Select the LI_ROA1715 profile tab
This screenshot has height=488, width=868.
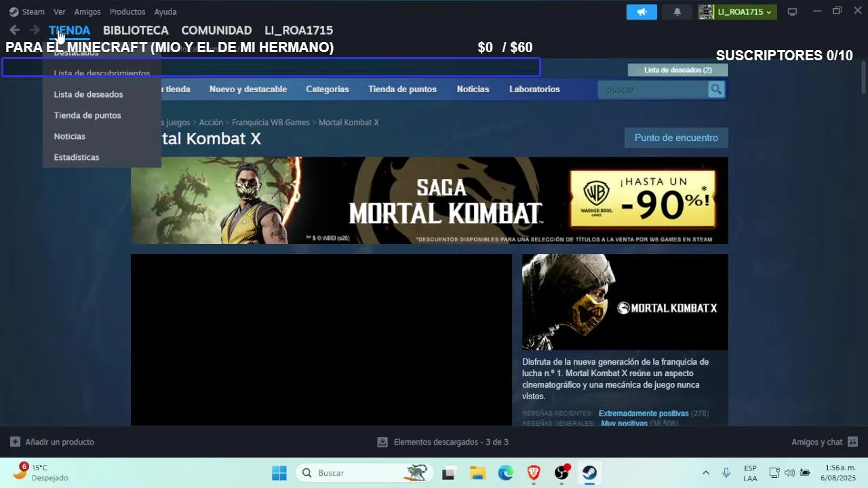298,30
